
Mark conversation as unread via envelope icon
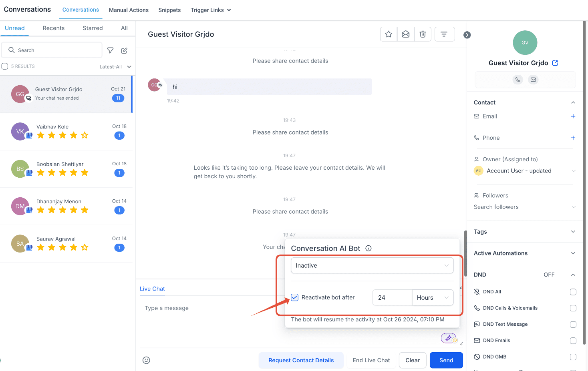coord(406,34)
